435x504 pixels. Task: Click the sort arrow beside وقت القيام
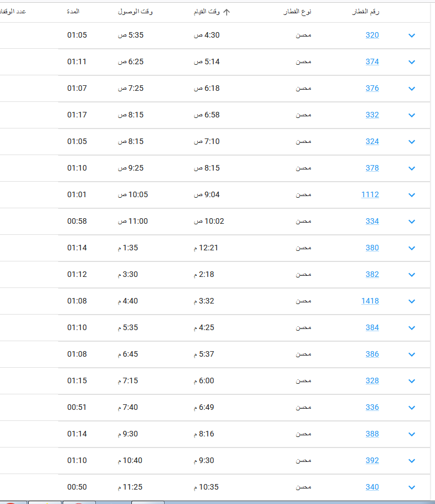(x=227, y=12)
